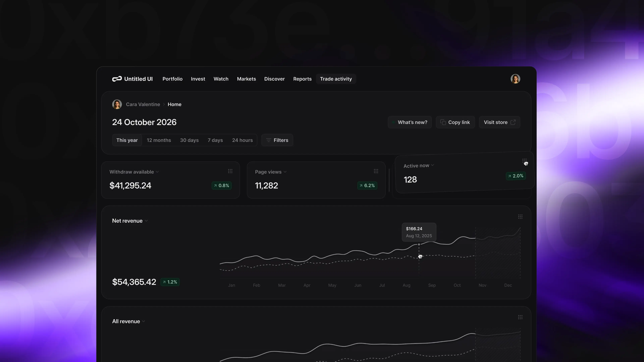Screen dimensions: 644x362
Task: Grab the drag handle on Page views card
Action: point(376,171)
